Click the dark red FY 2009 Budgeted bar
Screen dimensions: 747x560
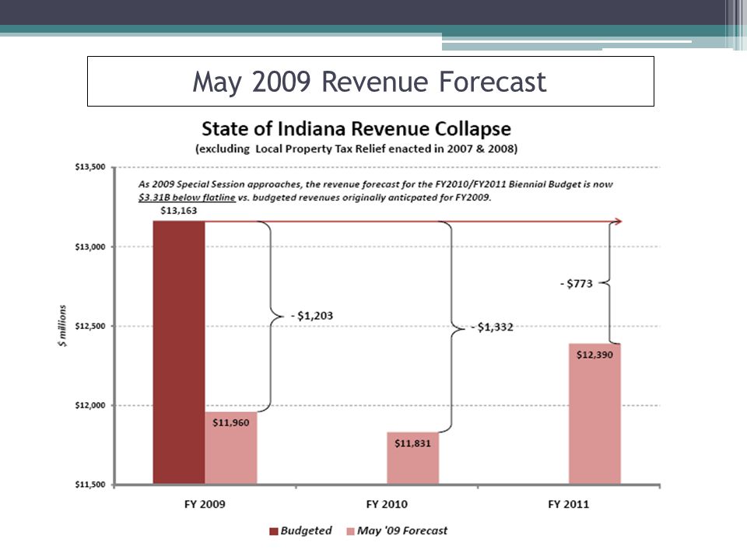pos(179,352)
